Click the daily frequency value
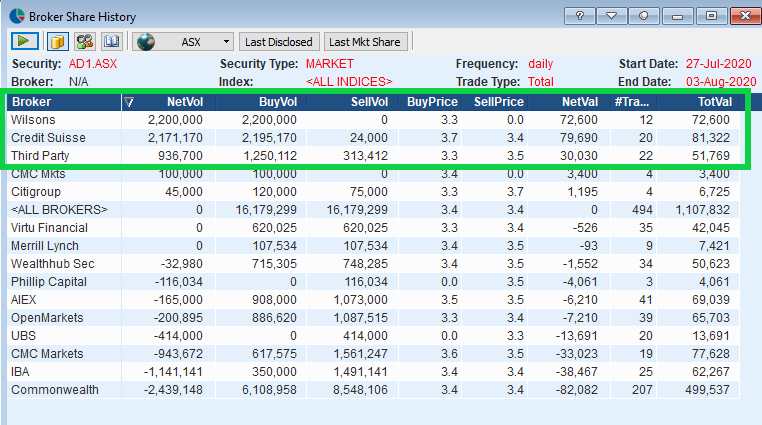Image resolution: width=762 pixels, height=425 pixels. tap(540, 64)
